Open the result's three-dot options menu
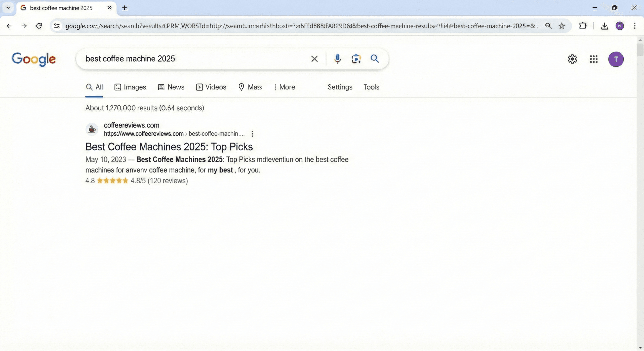 click(x=252, y=134)
